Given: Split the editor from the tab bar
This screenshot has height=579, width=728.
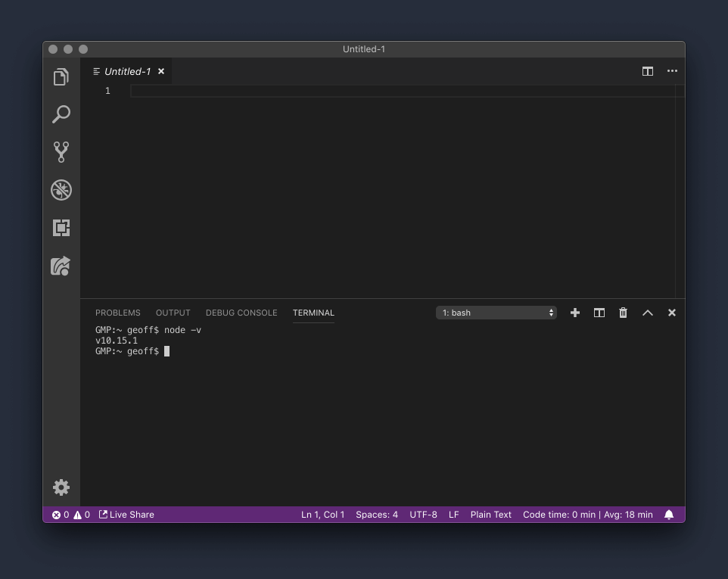Looking at the screenshot, I should tap(648, 71).
